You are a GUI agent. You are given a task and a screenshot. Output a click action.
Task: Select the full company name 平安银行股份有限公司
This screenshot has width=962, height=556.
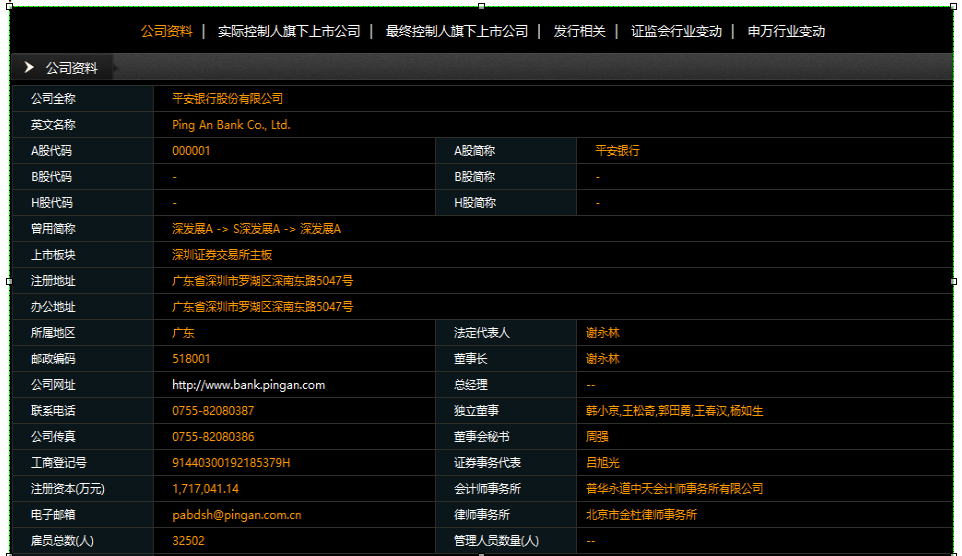tap(227, 99)
